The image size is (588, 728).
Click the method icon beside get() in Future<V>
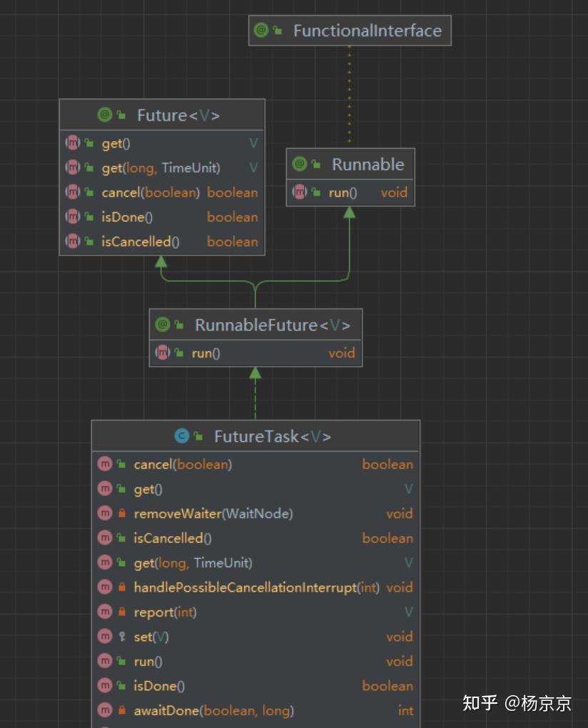pos(71,143)
